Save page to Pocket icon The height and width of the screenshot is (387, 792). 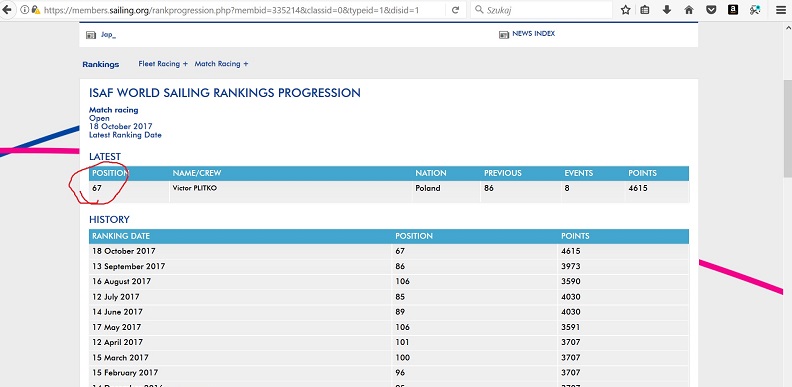pyautogui.click(x=711, y=10)
